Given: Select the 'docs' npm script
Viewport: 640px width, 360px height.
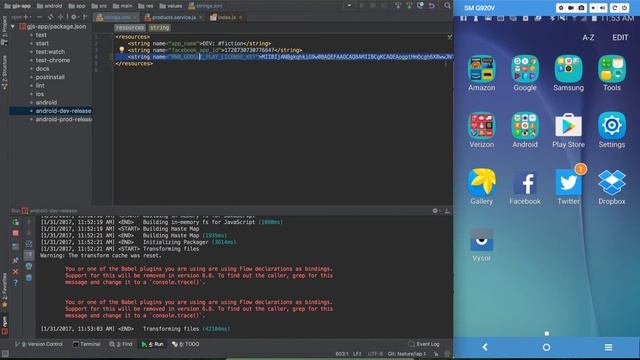Looking at the screenshot, I should click(x=42, y=69).
